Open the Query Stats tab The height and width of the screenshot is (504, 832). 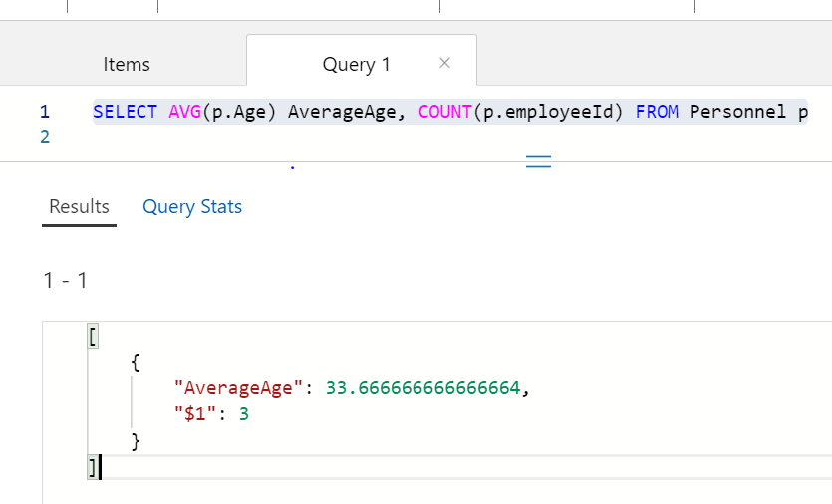[x=192, y=207]
